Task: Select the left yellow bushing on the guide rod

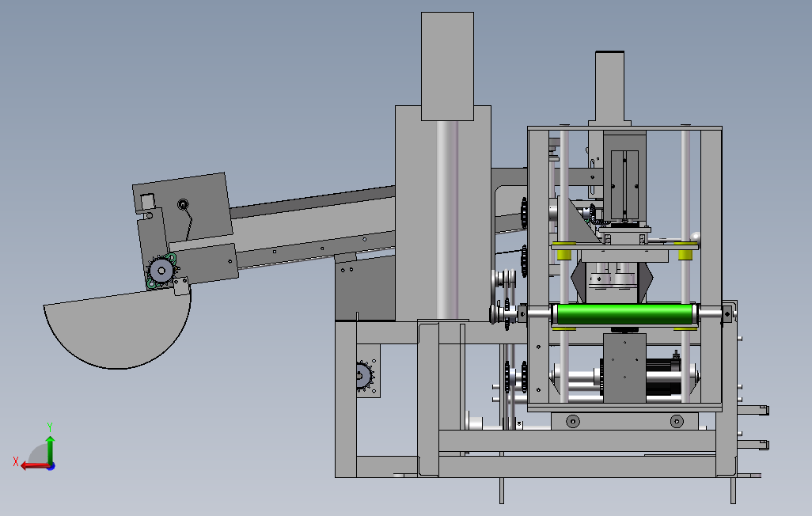Action: click(564, 255)
